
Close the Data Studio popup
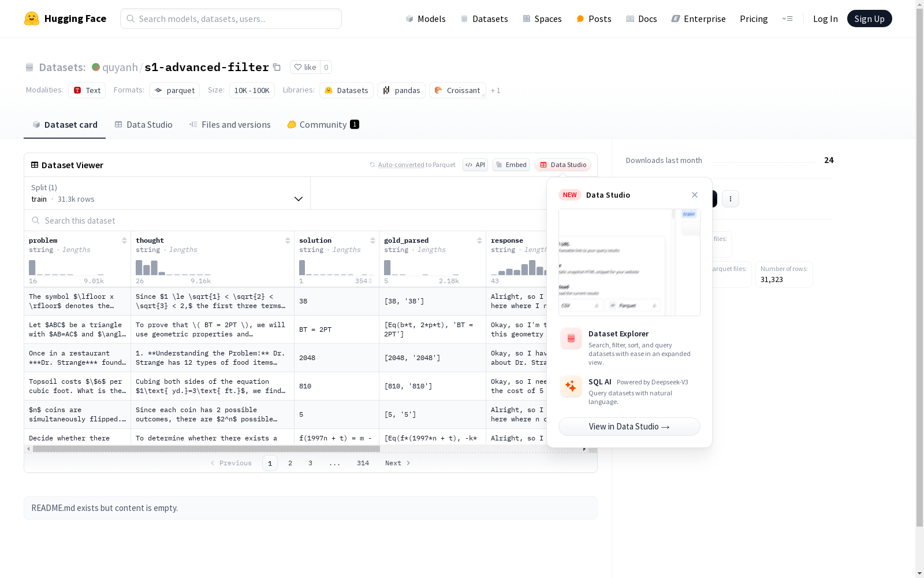click(695, 195)
